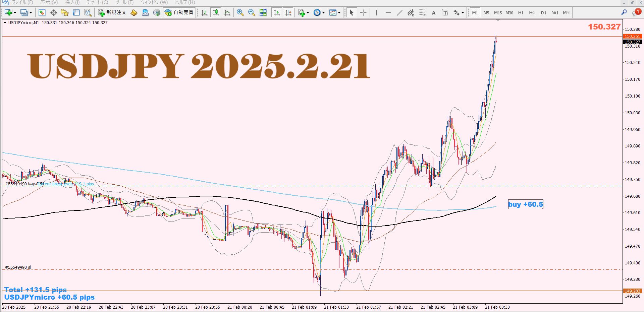Viewport: 644px width, 312px height.
Task: Expand the Indicators dropdown arrow
Action: tap(308, 13)
